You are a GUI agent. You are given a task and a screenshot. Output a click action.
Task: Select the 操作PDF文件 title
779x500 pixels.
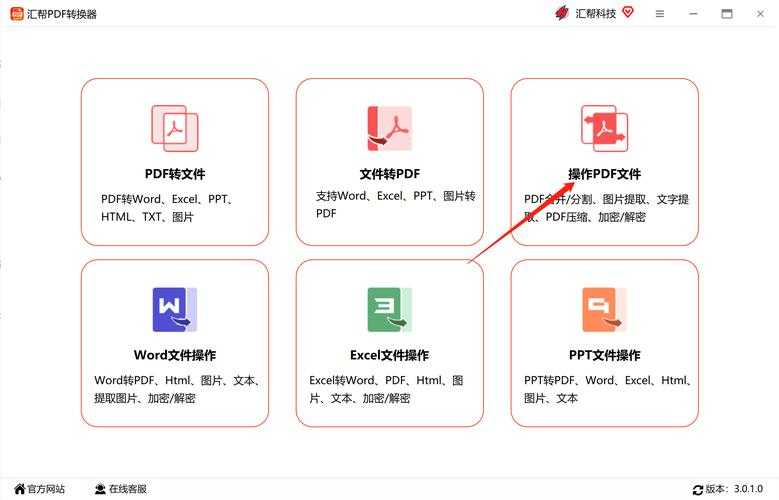tap(605, 174)
